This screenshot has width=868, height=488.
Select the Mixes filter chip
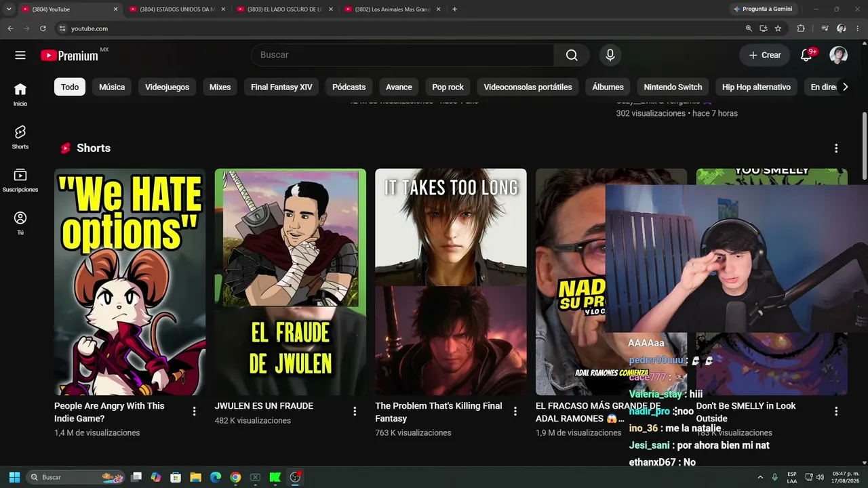[220, 87]
